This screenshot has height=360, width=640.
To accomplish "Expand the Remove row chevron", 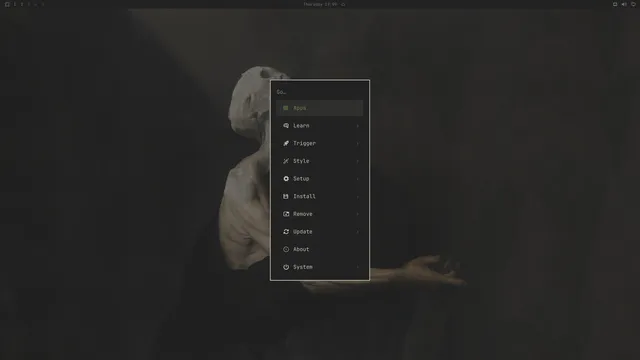I will (358, 214).
